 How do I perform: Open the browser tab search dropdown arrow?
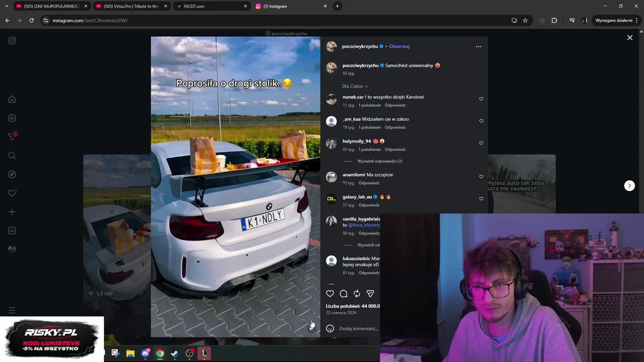7,6
